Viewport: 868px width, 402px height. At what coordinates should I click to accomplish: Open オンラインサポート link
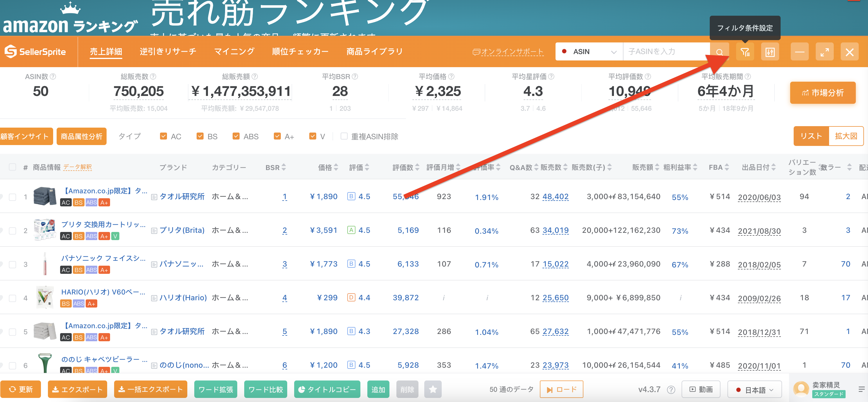(508, 52)
